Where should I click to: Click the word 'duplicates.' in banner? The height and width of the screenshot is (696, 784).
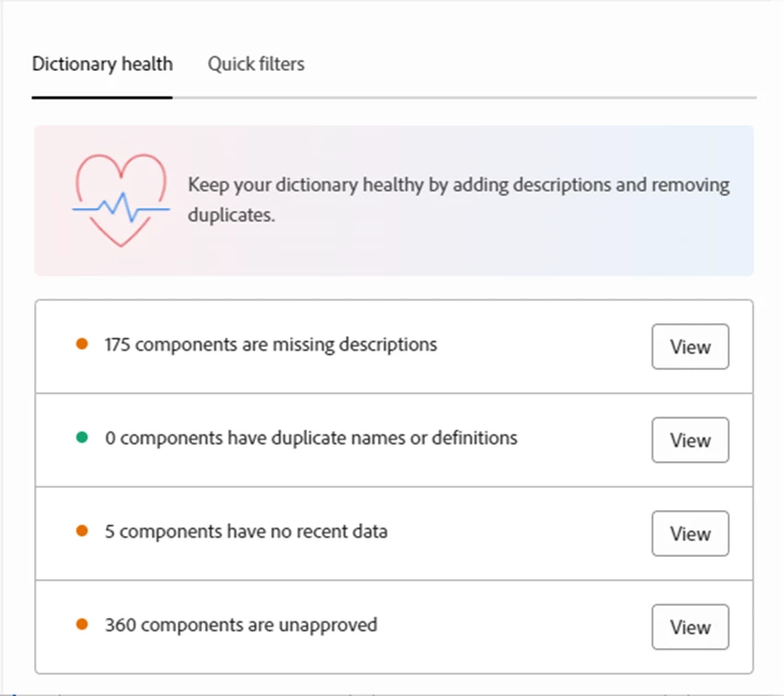[232, 217]
